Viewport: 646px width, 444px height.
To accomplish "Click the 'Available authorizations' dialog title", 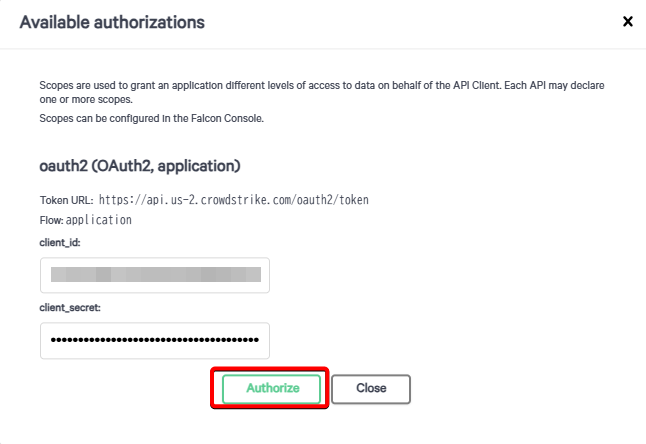I will 112,22.
